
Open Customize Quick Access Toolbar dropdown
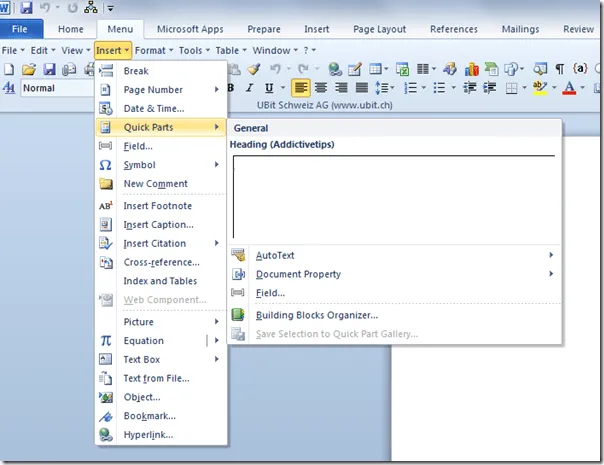110,8
